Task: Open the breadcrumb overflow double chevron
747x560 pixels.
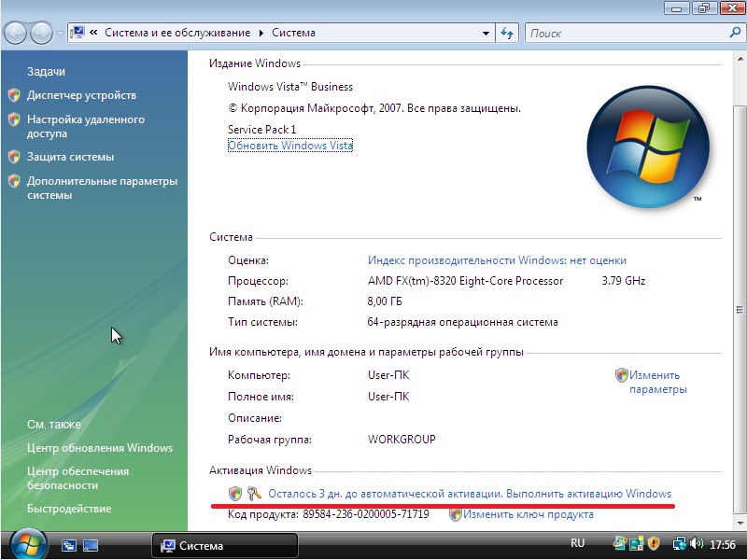Action: click(x=94, y=33)
